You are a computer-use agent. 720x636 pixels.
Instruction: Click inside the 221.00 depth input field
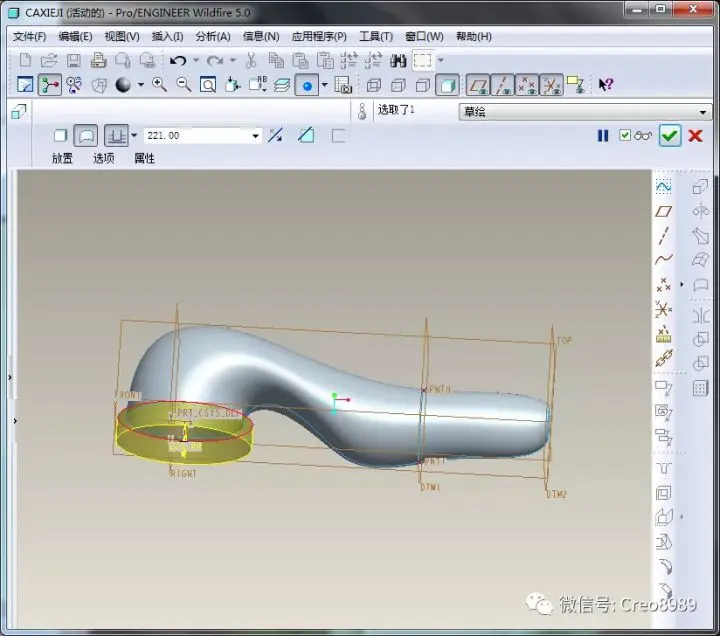[x=197, y=135]
